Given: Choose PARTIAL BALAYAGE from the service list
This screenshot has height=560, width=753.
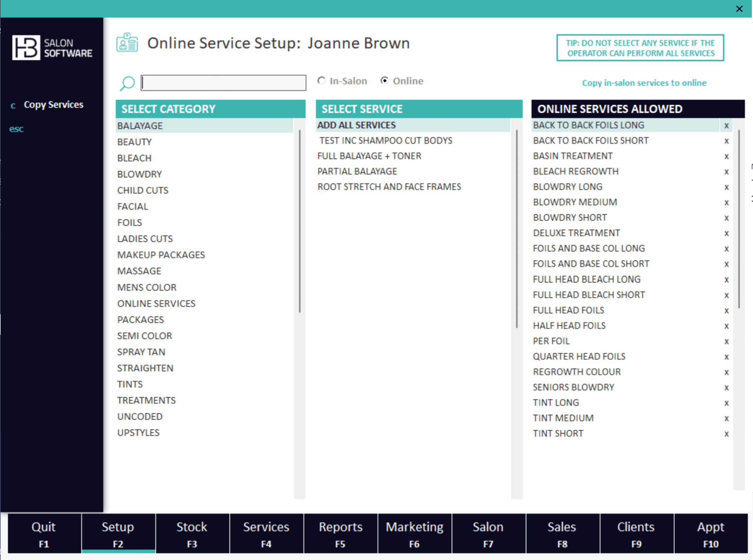Looking at the screenshot, I should 357,171.
